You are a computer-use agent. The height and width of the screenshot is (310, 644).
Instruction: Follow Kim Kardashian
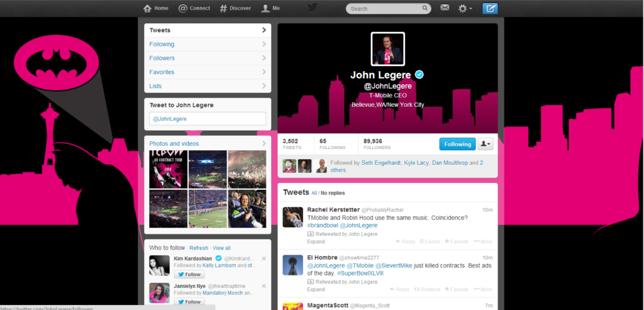point(189,274)
